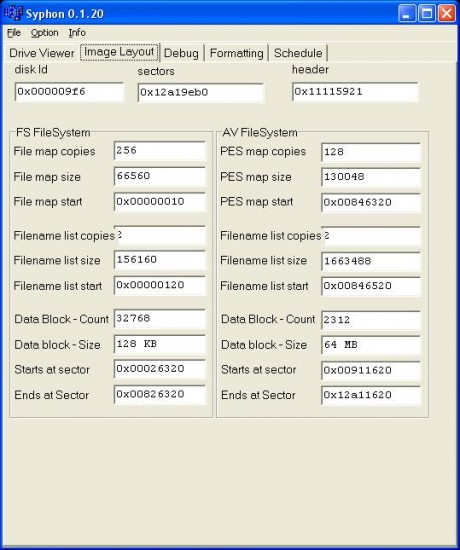Go to the Schedule tab
The height and width of the screenshot is (550, 460).
tap(298, 53)
